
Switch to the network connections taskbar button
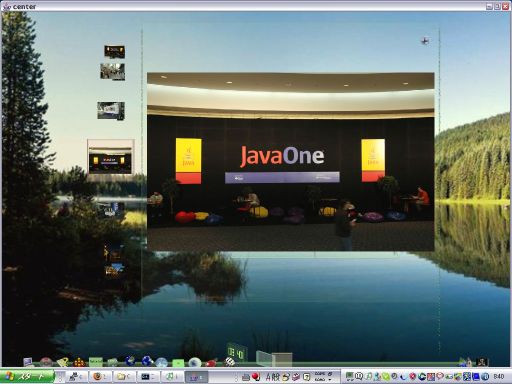(76, 377)
